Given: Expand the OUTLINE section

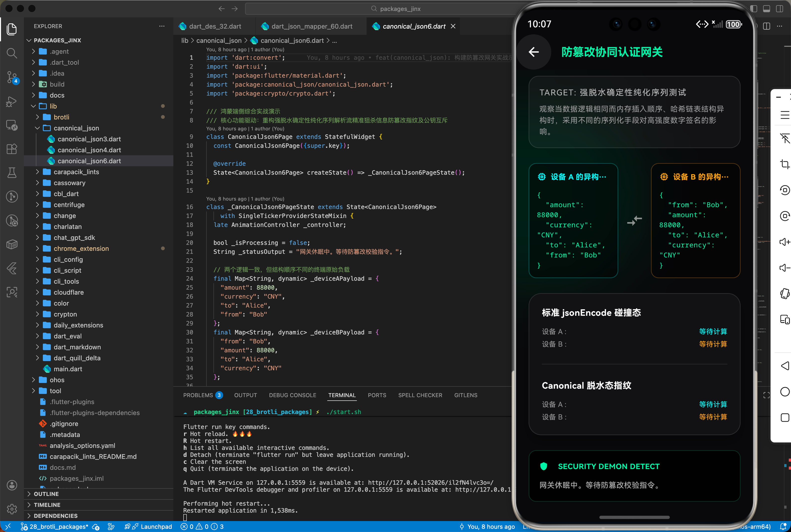Looking at the screenshot, I should coord(46,494).
